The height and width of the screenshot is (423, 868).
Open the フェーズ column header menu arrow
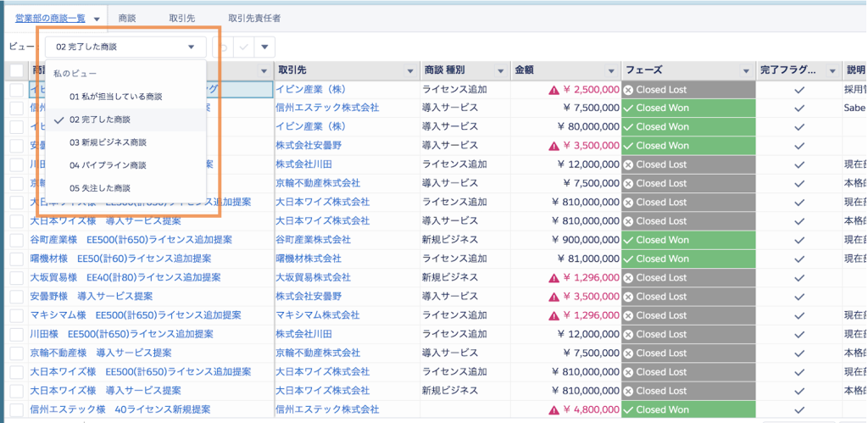(746, 70)
